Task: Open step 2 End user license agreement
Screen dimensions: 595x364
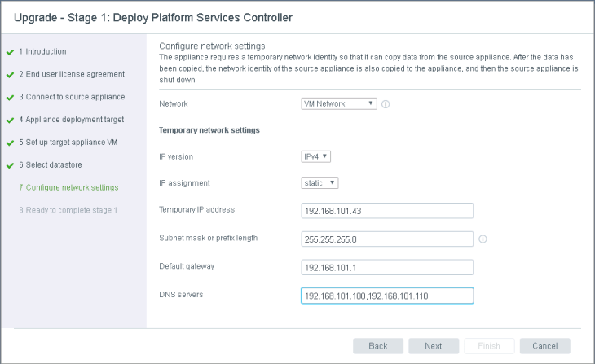Action: coord(71,74)
